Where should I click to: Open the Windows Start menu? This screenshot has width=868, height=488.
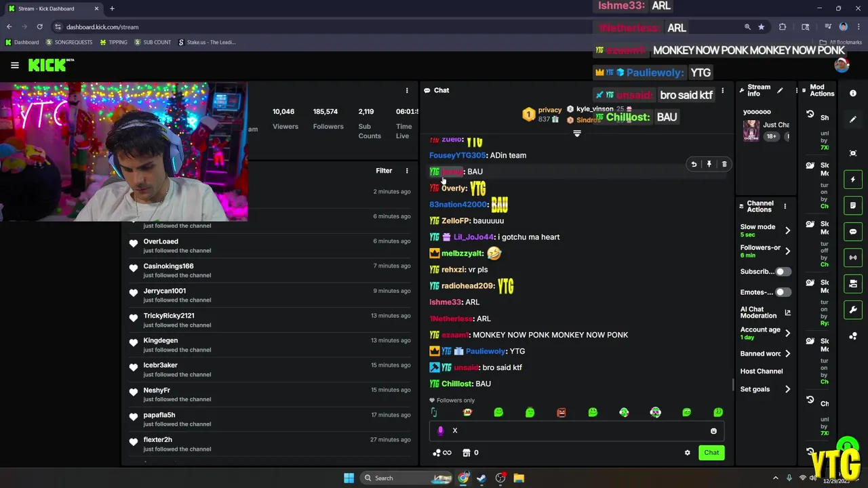coord(349,478)
